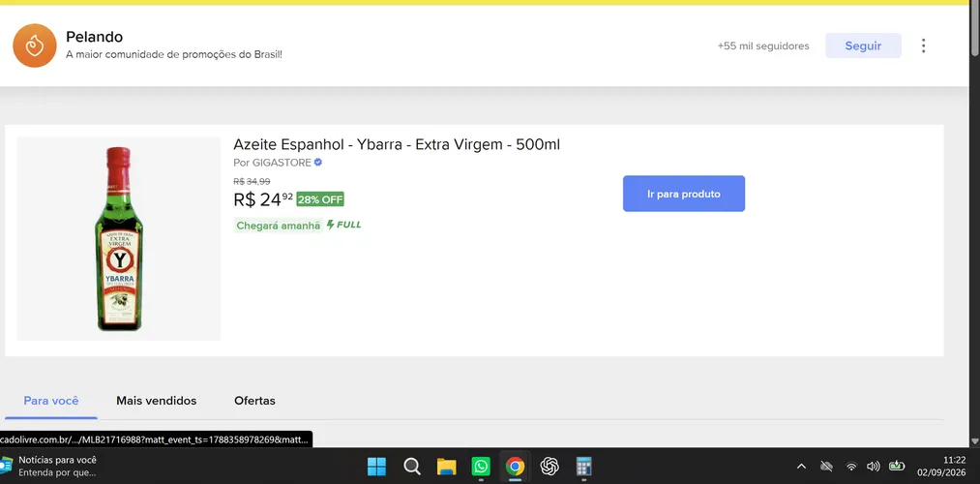Open the Calculator taskbar icon

pyautogui.click(x=583, y=467)
